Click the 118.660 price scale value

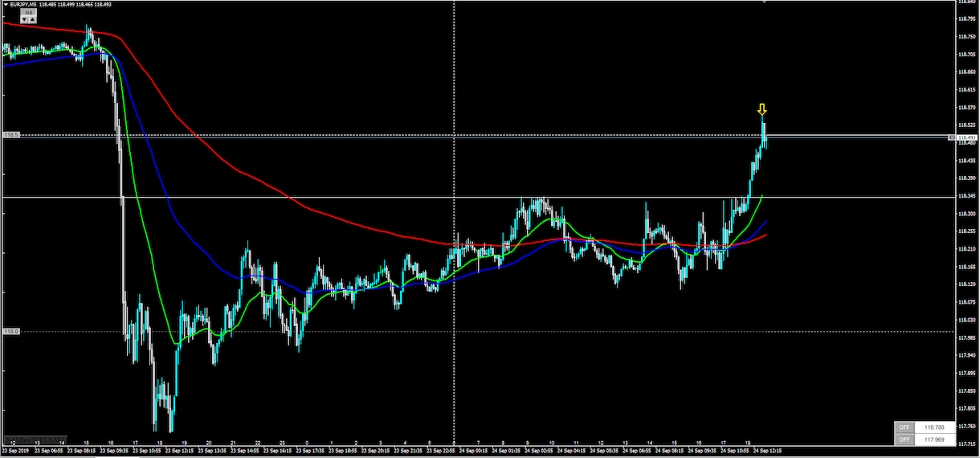point(967,72)
